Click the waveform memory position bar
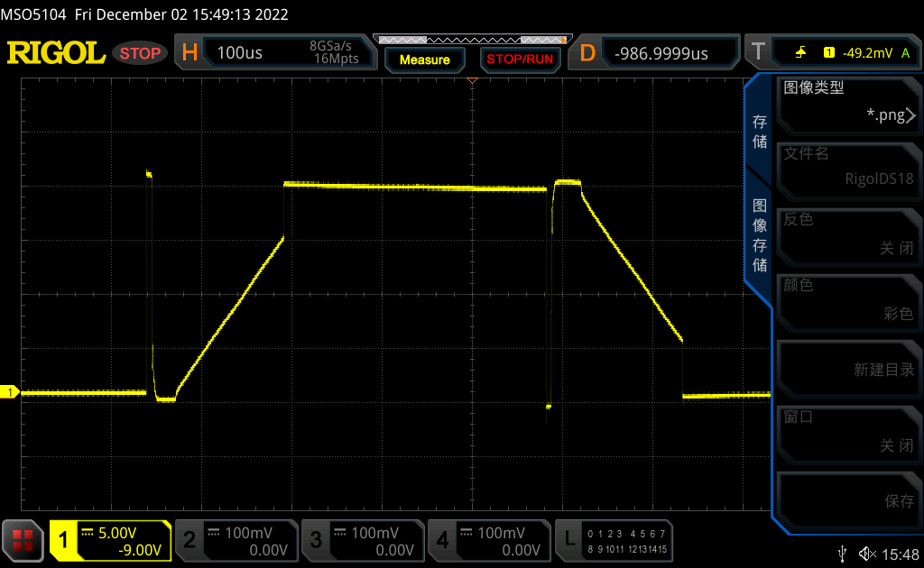Screen dimensions: 924x568 tap(471, 40)
